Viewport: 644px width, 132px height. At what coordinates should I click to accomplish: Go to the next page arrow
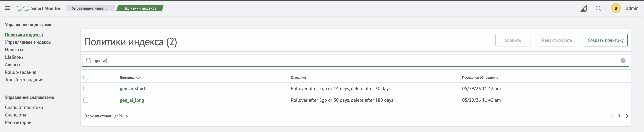click(x=627, y=116)
